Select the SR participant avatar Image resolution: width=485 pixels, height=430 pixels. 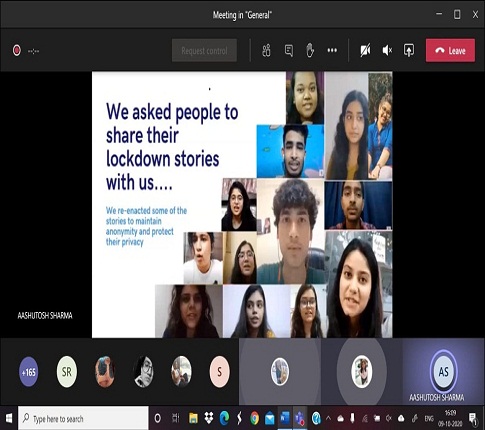click(67, 372)
